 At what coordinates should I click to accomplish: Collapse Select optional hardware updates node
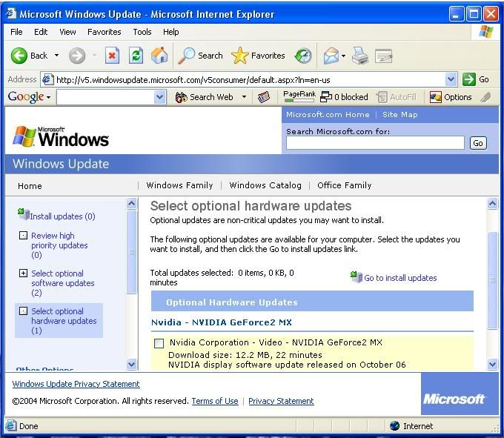[23, 311]
